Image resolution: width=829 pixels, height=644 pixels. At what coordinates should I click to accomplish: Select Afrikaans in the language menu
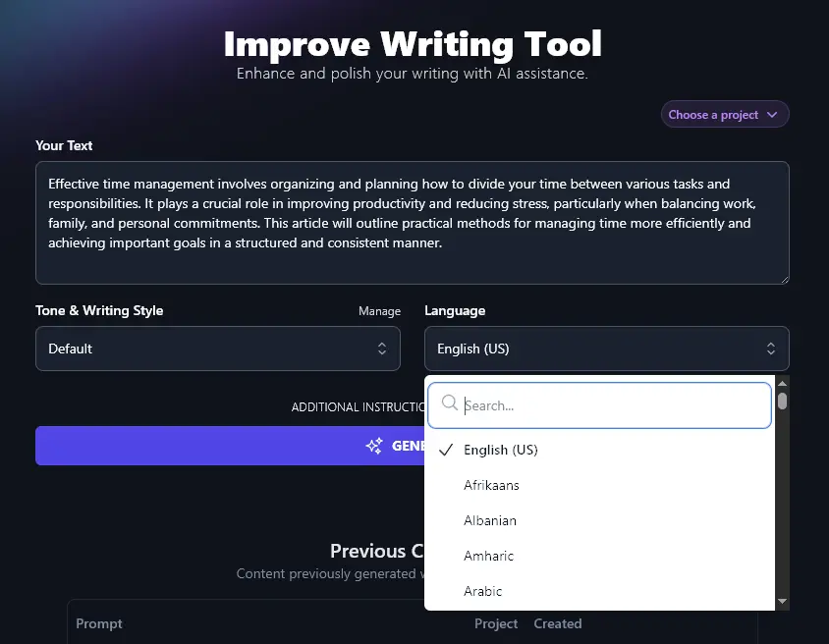click(491, 485)
